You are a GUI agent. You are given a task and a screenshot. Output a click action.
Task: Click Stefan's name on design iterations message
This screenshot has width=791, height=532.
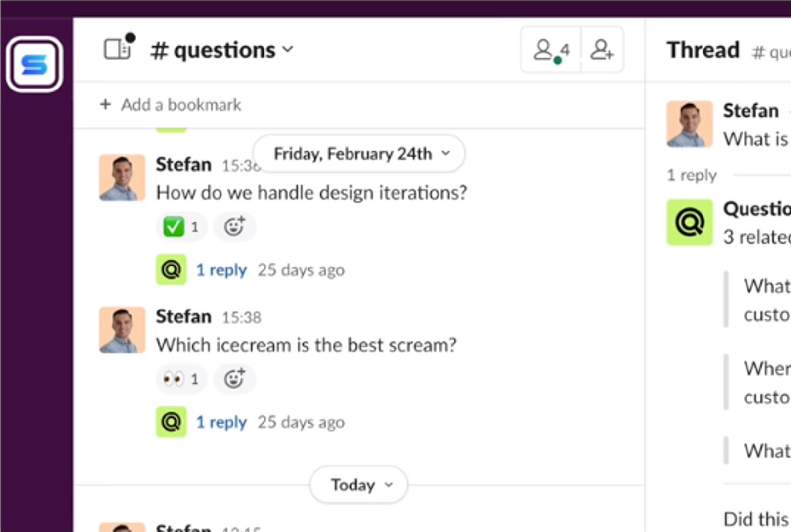pyautogui.click(x=183, y=164)
